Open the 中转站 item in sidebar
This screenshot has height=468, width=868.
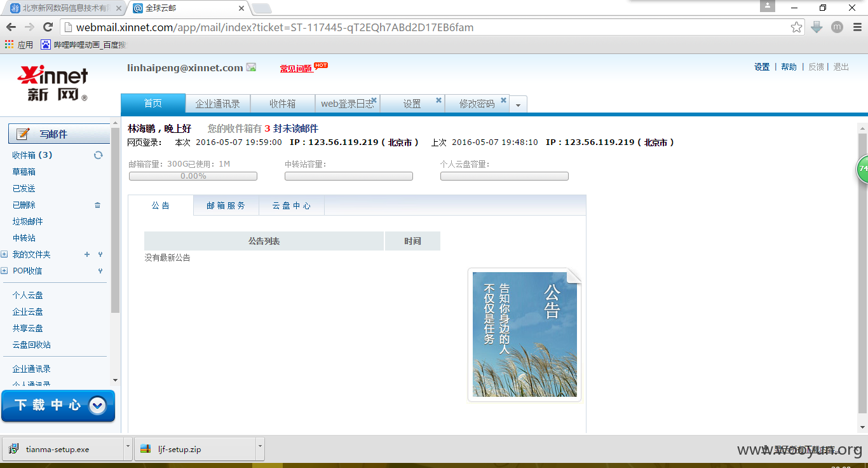(24, 238)
